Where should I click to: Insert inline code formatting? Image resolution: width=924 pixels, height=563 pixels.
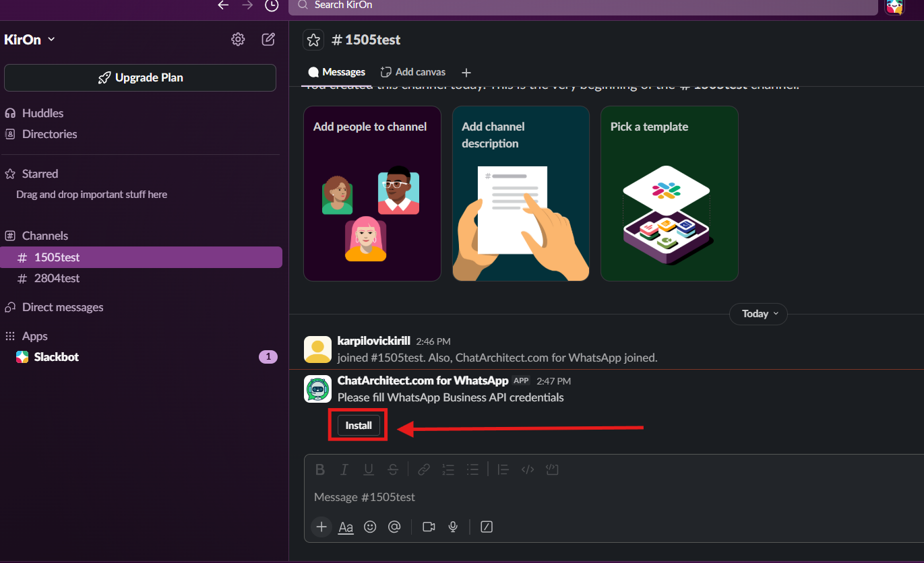[x=528, y=469]
